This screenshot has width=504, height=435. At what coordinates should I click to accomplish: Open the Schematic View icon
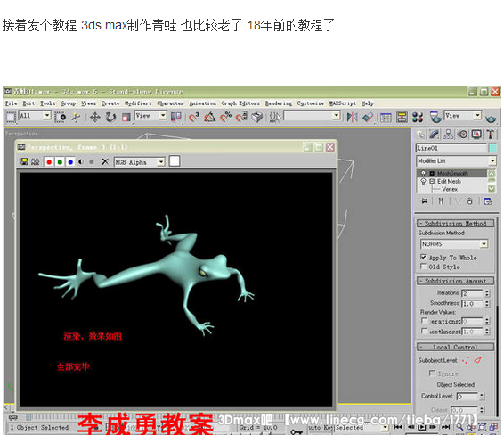click(x=402, y=117)
